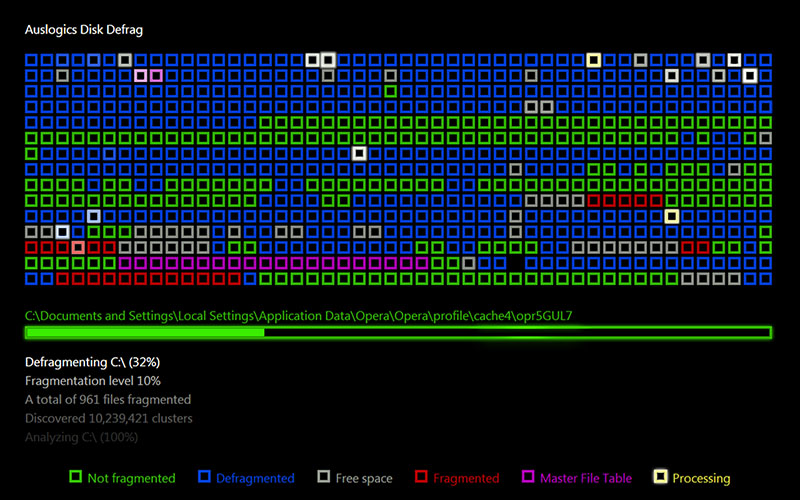Click 'A total of 961 files fragmented'
The width and height of the screenshot is (800, 500).
(108, 399)
